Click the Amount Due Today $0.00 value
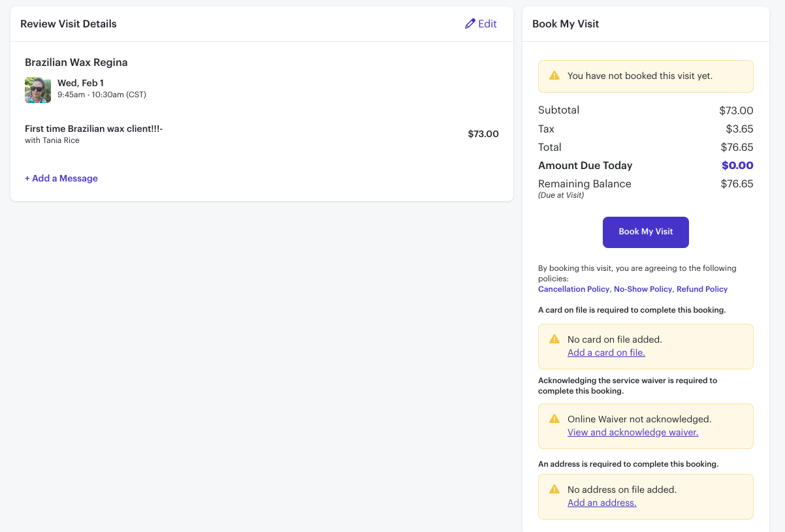The width and height of the screenshot is (785, 532). [x=737, y=166]
